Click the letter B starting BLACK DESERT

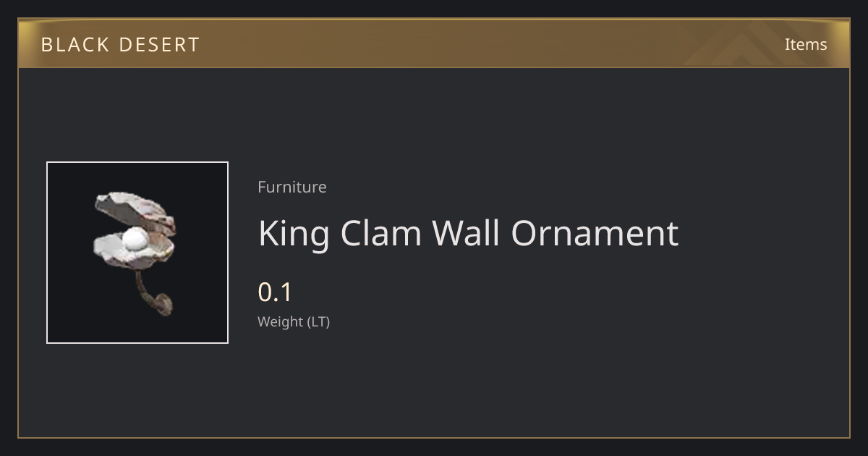pyautogui.click(x=47, y=45)
